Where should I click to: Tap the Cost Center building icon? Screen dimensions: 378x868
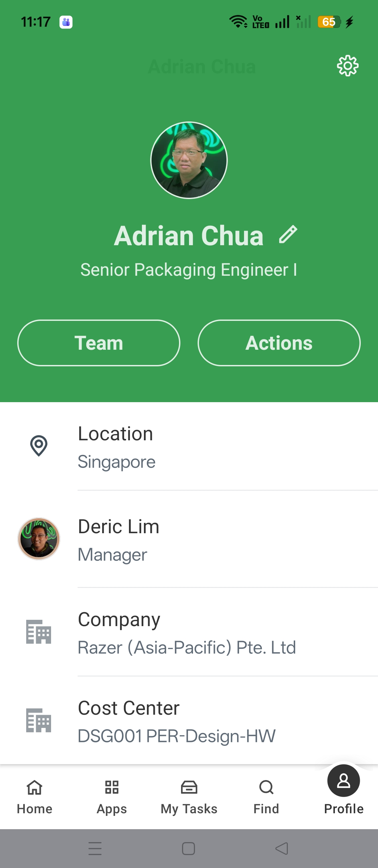click(39, 720)
